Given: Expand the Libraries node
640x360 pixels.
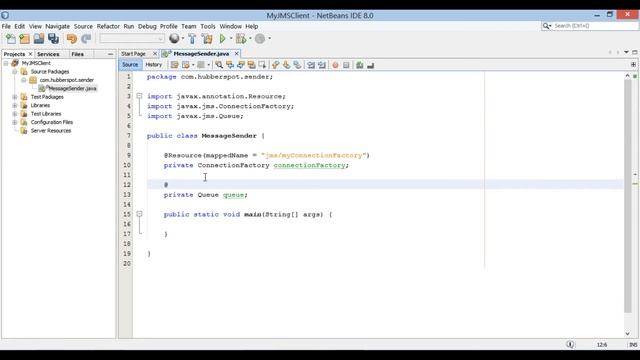Looking at the screenshot, I should point(15,105).
